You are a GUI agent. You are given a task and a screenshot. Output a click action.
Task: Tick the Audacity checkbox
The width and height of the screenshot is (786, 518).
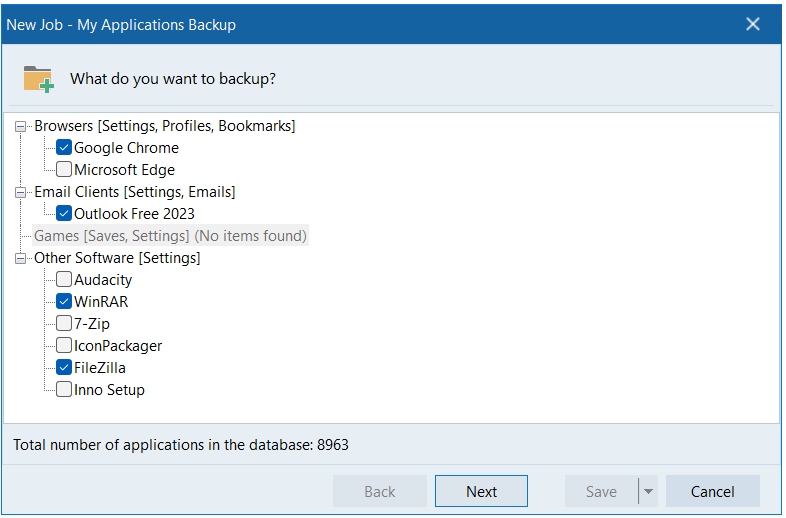click(64, 280)
